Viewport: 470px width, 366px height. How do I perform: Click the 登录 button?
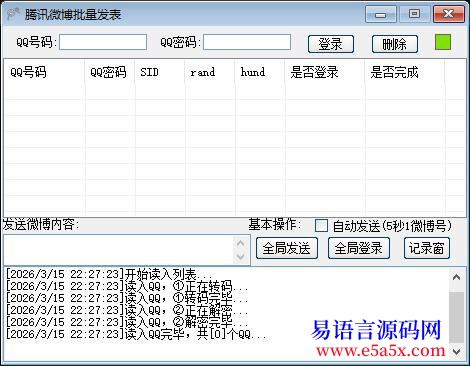pos(331,44)
